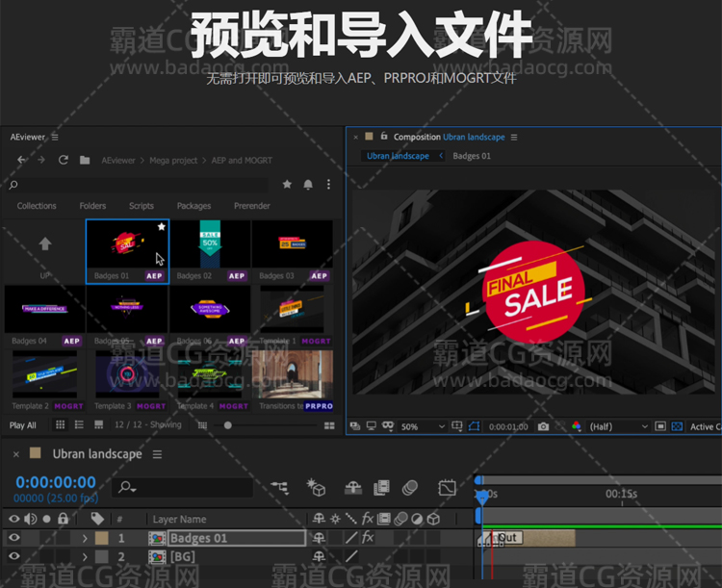
Task: Click the AEviewer forward arrow
Action: 41,160
